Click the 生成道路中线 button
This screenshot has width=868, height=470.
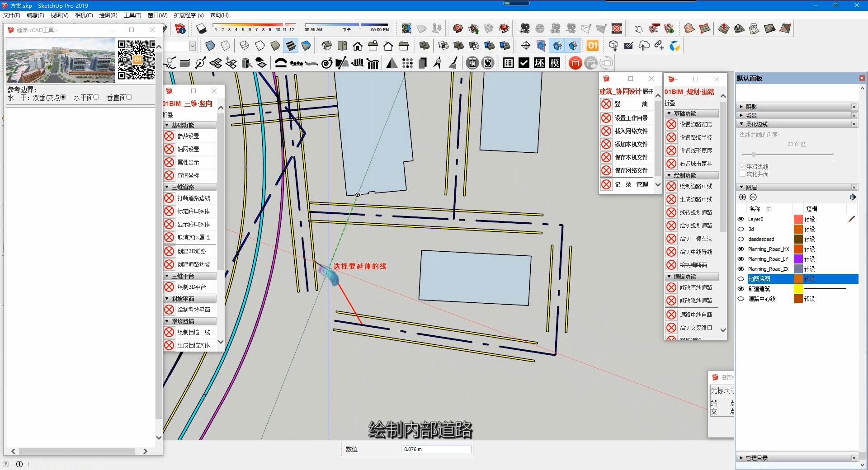click(x=692, y=199)
